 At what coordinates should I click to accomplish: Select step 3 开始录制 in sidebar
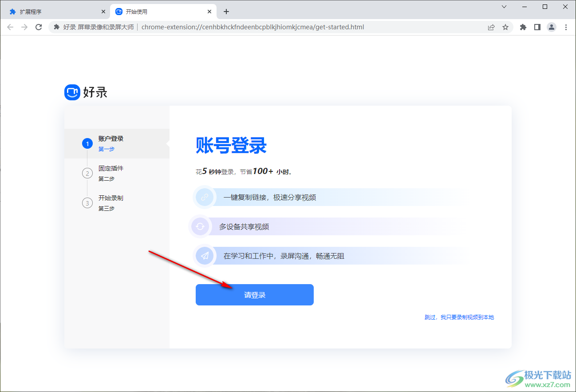[117, 203]
